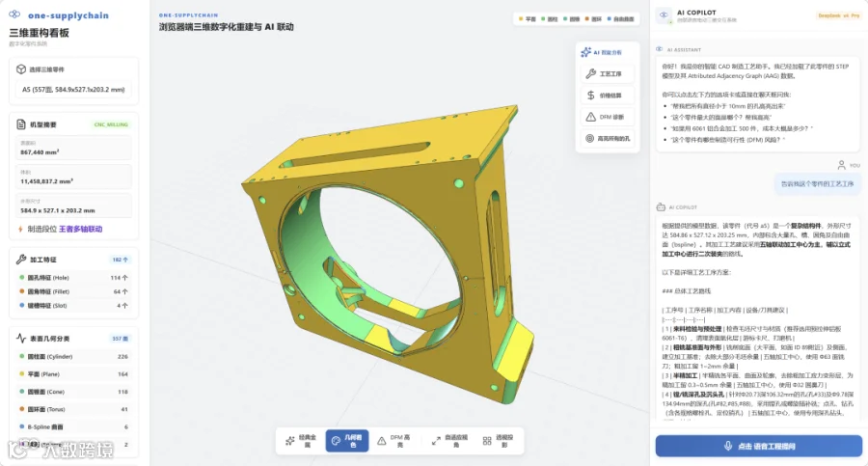This screenshot has width=868, height=466.
Task: Click the AI Copilot avatar icon
Action: coord(664,15)
